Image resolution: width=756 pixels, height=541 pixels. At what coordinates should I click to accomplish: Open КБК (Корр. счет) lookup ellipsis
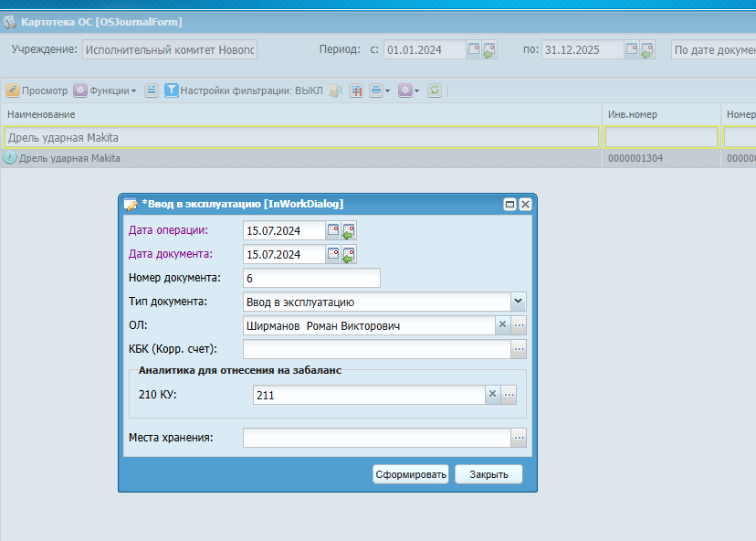click(x=519, y=349)
